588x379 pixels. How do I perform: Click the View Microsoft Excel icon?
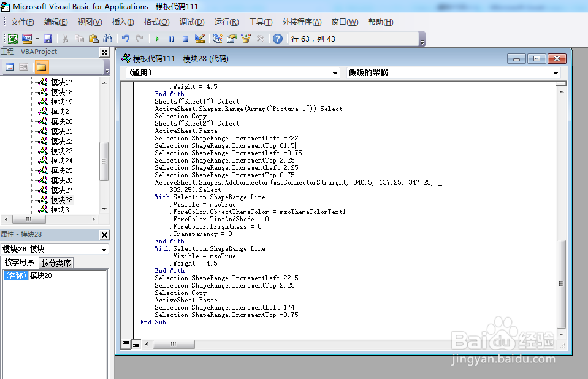(x=13, y=39)
